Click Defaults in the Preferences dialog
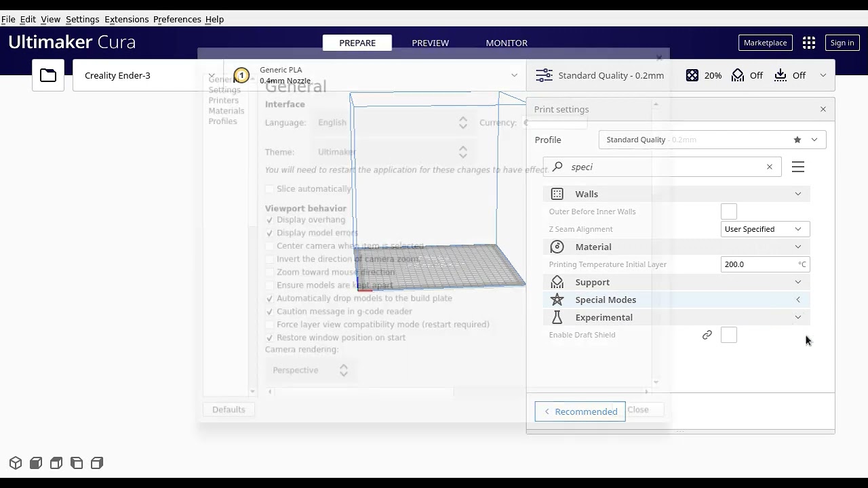 [x=229, y=409]
